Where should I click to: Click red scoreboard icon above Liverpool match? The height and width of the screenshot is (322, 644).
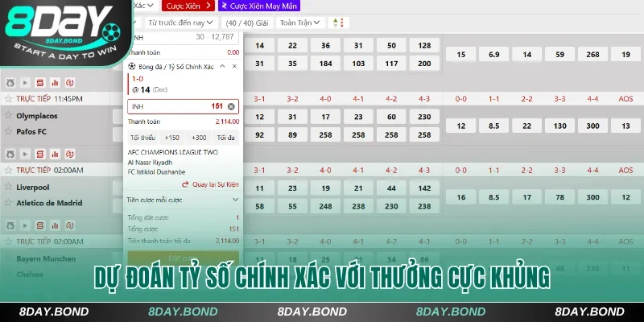[x=39, y=154]
